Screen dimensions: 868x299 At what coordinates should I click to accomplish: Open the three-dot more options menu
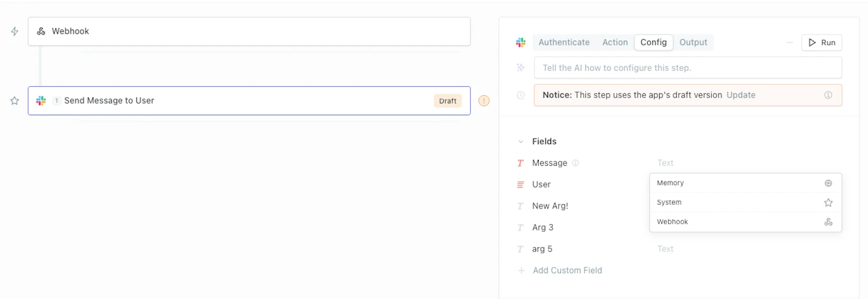[x=789, y=42]
